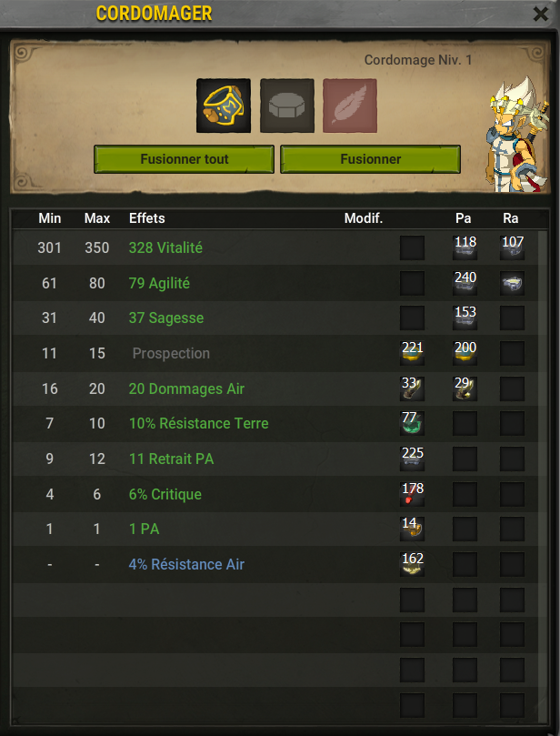Use the Agilité Pa rune 240

pos(465,283)
